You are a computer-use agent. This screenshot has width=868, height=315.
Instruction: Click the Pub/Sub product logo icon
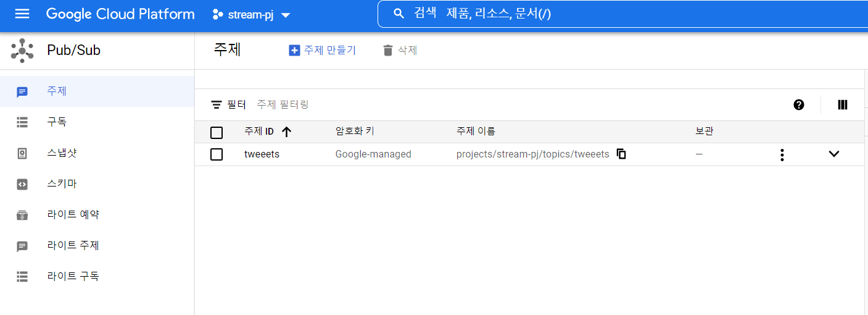tap(22, 51)
